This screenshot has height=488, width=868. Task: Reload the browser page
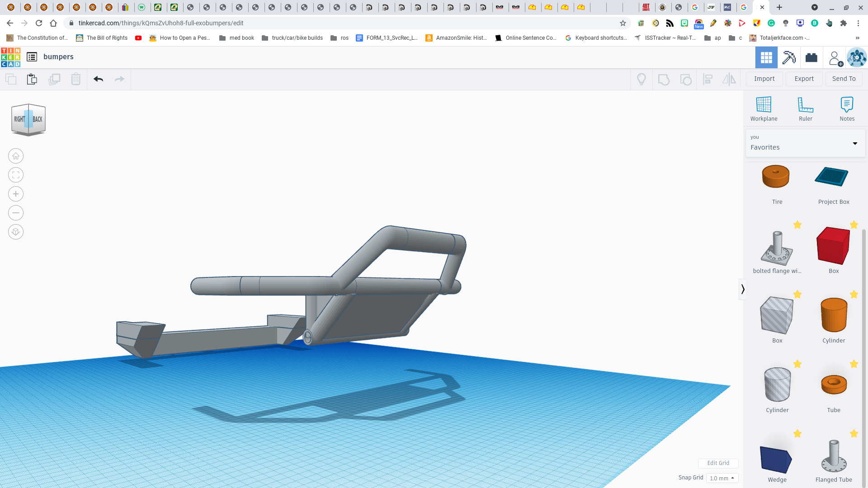click(39, 23)
